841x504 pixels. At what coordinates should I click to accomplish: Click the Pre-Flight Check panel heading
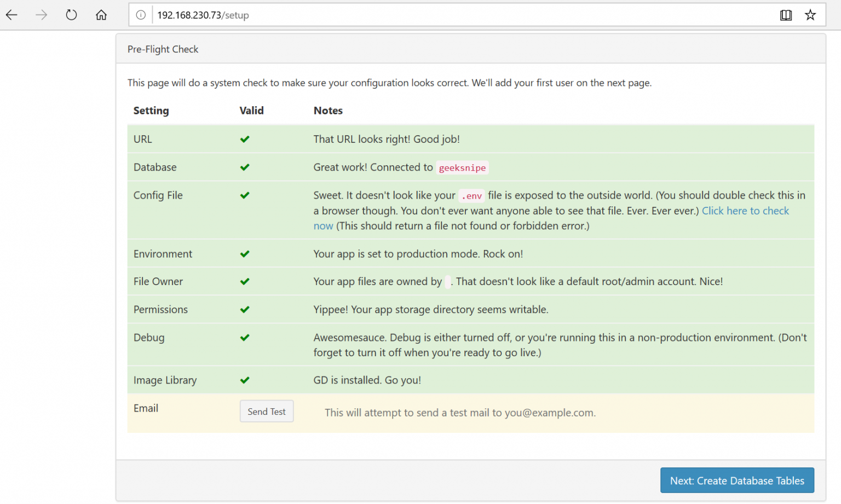163,49
